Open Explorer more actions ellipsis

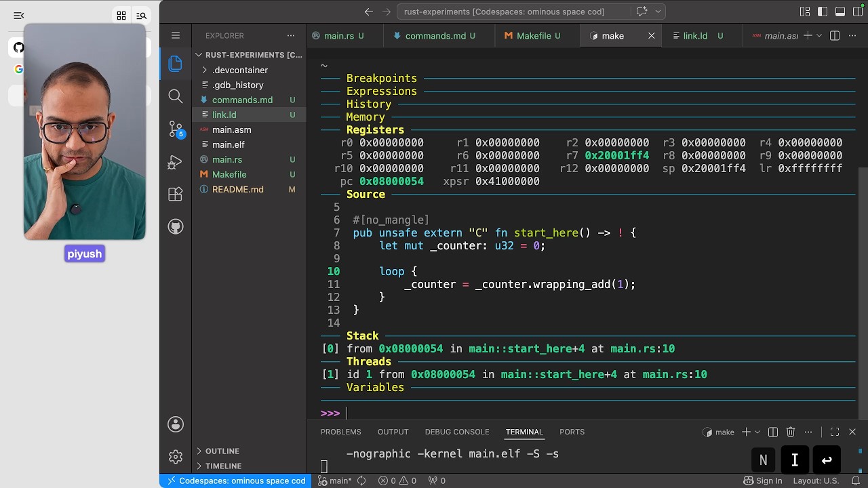(291, 35)
